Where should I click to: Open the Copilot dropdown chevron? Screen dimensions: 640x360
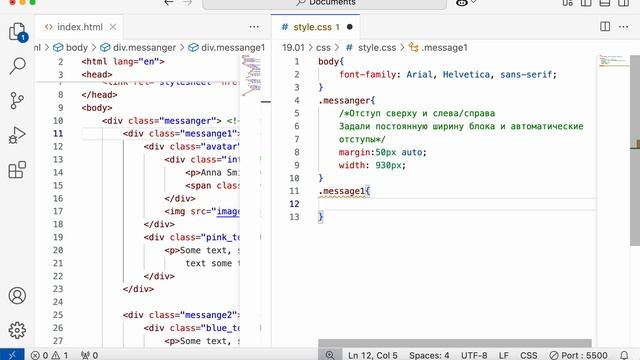point(473,2)
